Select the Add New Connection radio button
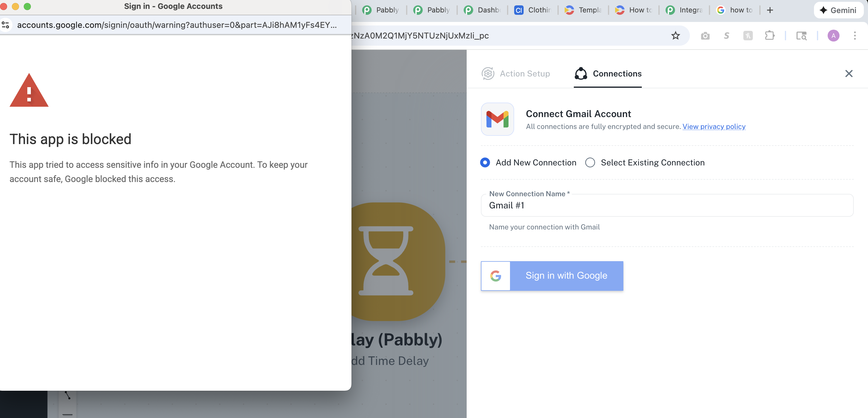868x418 pixels. coord(485,162)
